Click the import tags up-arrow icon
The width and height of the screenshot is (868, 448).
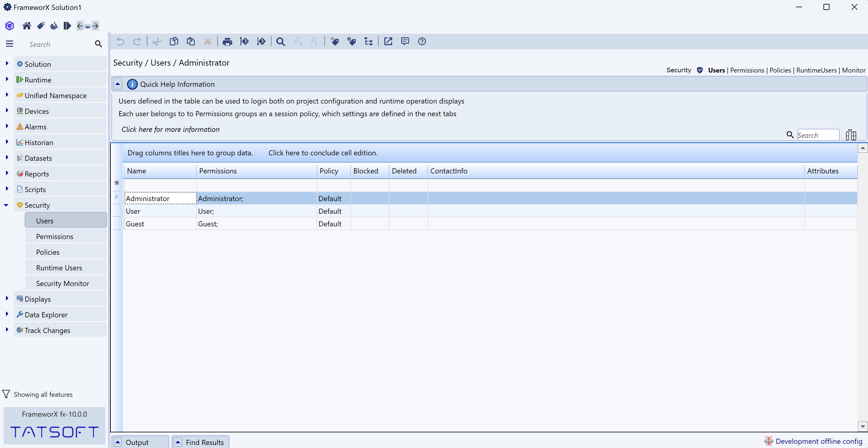coord(244,42)
